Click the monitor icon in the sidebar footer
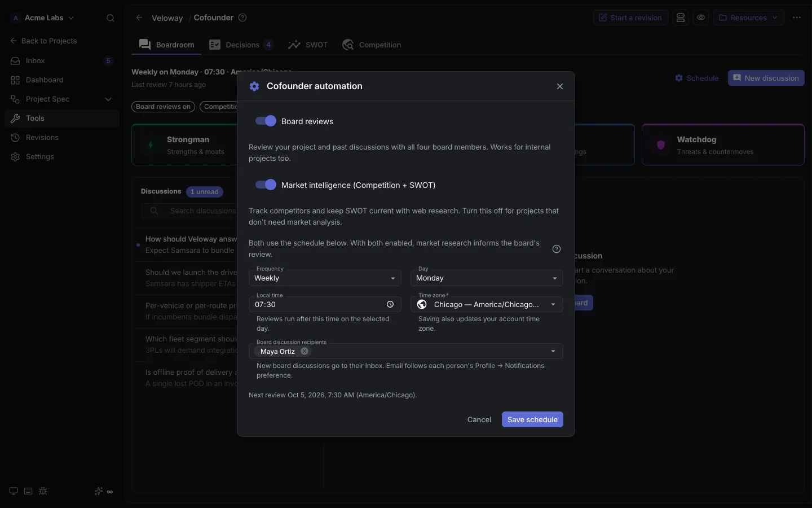The height and width of the screenshot is (508, 812). click(14, 491)
